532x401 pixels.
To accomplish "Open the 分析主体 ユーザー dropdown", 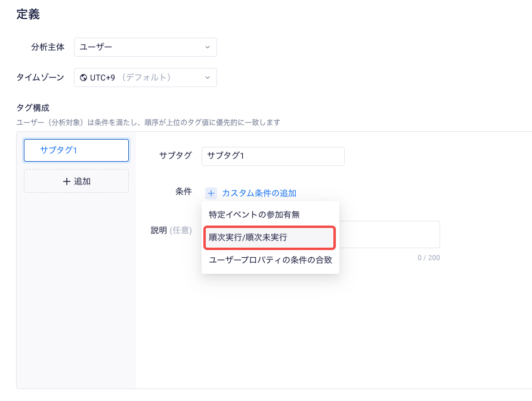I will coord(145,47).
